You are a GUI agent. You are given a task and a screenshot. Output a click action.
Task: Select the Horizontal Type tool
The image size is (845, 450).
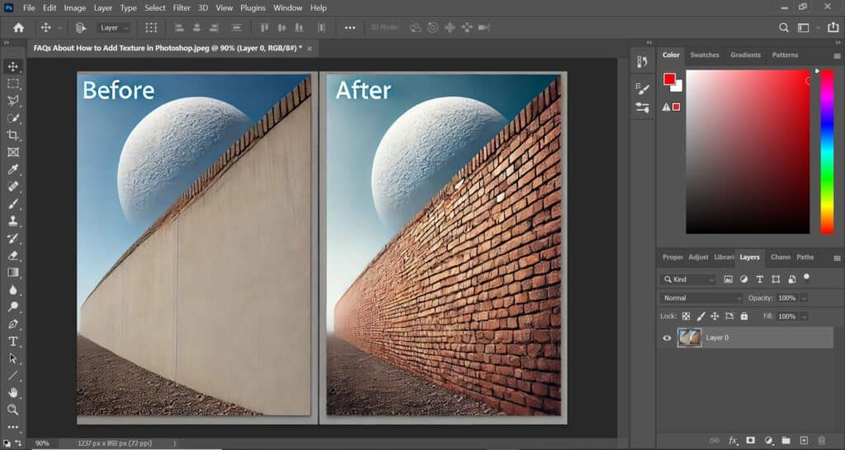(13, 342)
